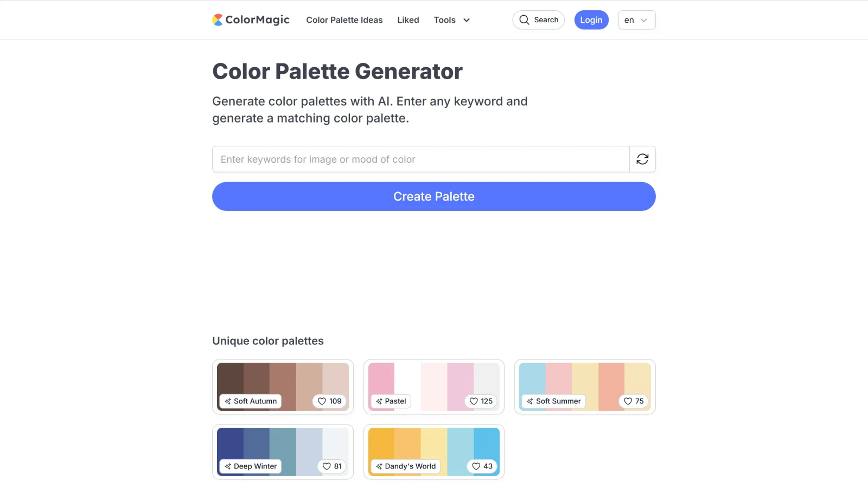
Task: Click the sparkle icon on Dandy's World palette
Action: pyautogui.click(x=379, y=466)
